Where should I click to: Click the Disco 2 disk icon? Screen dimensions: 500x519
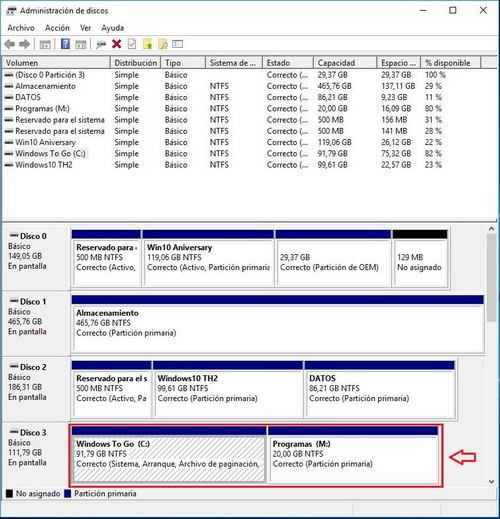click(14, 366)
